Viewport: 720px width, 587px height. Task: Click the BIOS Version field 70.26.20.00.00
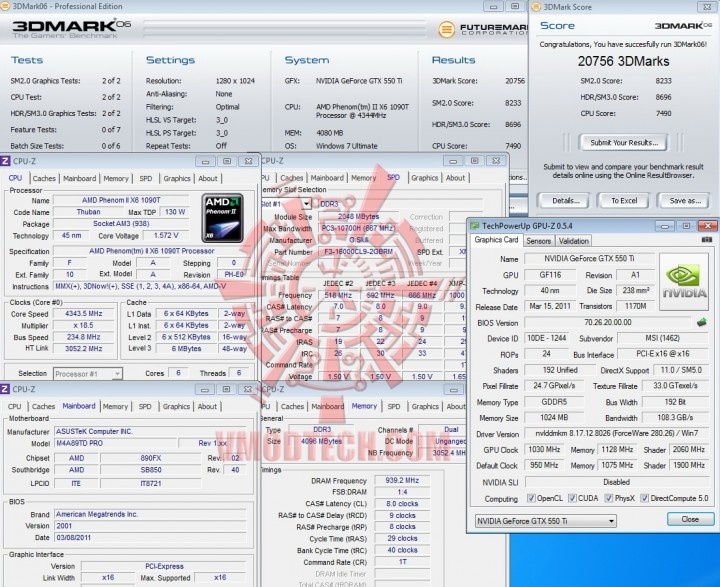click(x=608, y=322)
